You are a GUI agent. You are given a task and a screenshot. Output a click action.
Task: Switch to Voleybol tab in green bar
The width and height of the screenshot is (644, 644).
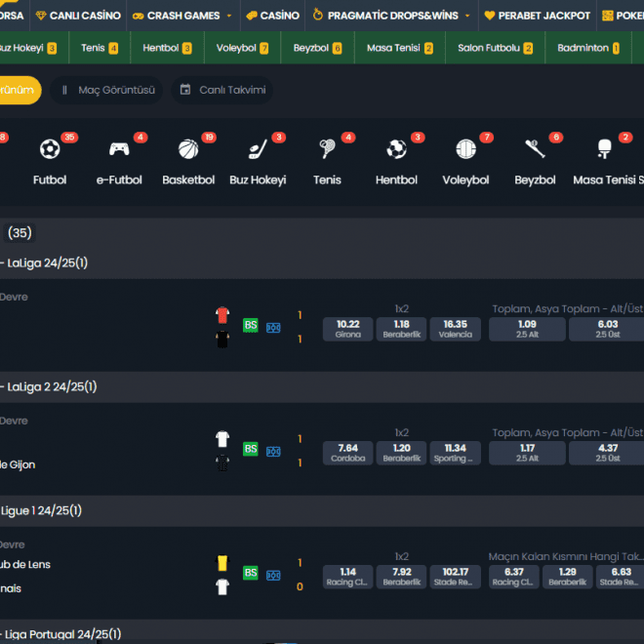(x=242, y=48)
